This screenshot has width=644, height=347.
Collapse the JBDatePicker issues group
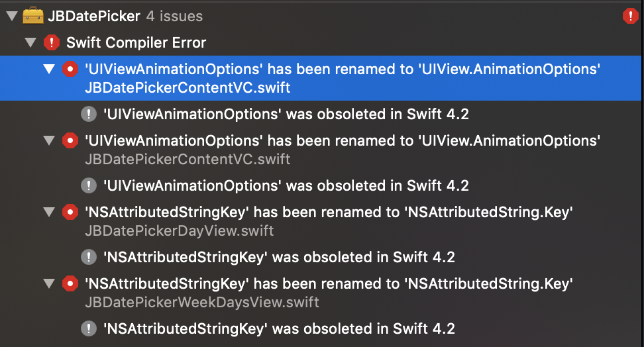click(x=11, y=16)
